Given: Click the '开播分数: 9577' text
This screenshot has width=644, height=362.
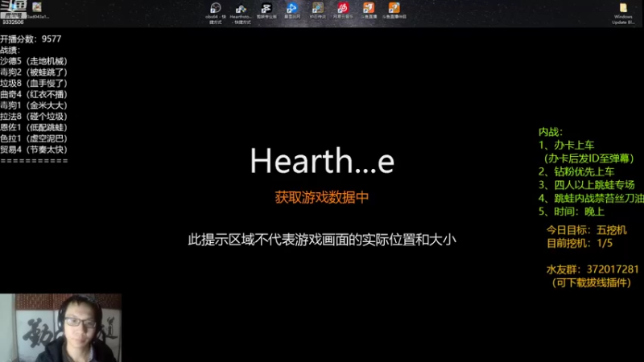Looking at the screenshot, I should tap(31, 39).
